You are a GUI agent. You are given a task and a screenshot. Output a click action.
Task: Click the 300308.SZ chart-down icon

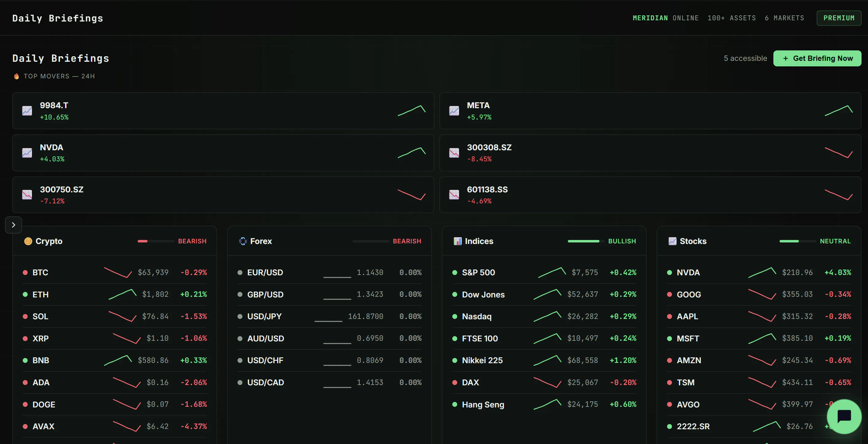click(x=454, y=153)
